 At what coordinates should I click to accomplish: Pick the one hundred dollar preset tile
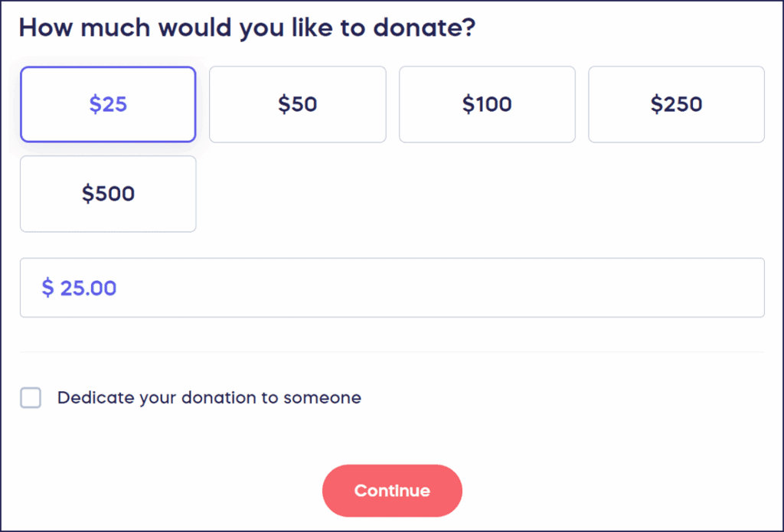(x=487, y=104)
